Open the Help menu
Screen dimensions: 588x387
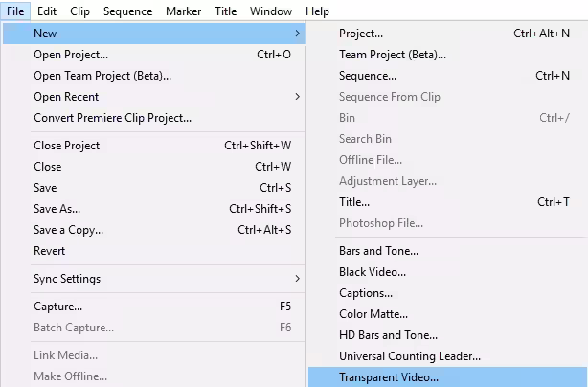tap(317, 11)
